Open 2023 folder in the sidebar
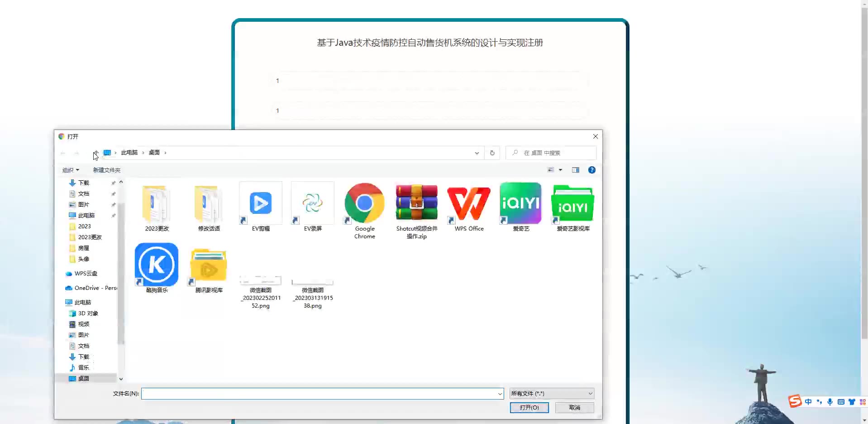This screenshot has width=868, height=424. coord(84,226)
